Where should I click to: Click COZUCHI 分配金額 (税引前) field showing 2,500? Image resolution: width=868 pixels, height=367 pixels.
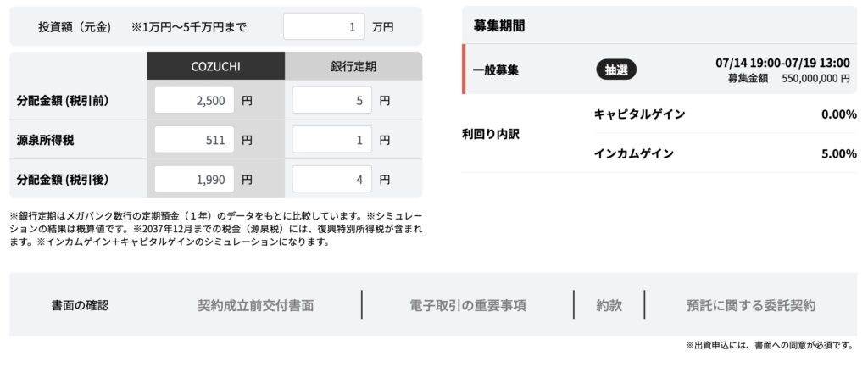point(194,101)
